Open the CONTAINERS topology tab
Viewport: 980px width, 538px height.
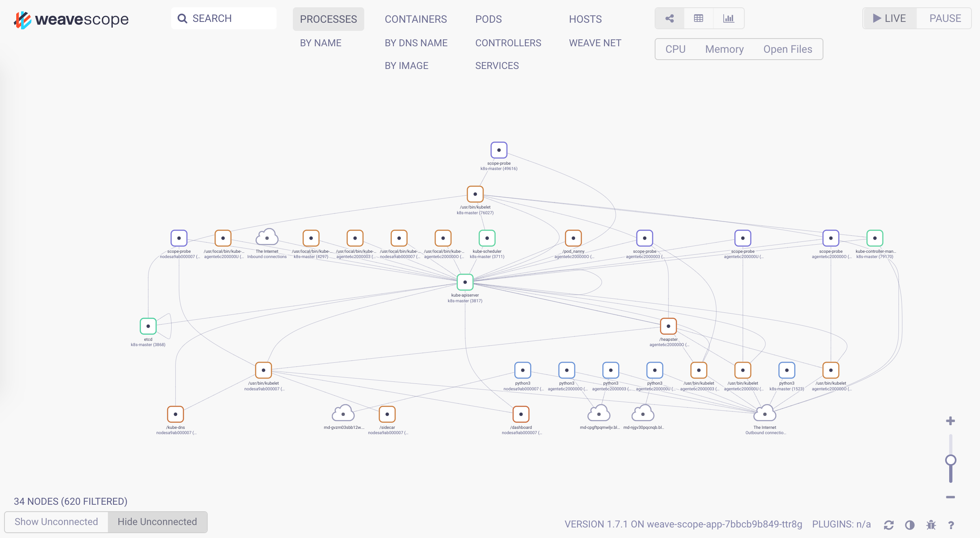415,19
